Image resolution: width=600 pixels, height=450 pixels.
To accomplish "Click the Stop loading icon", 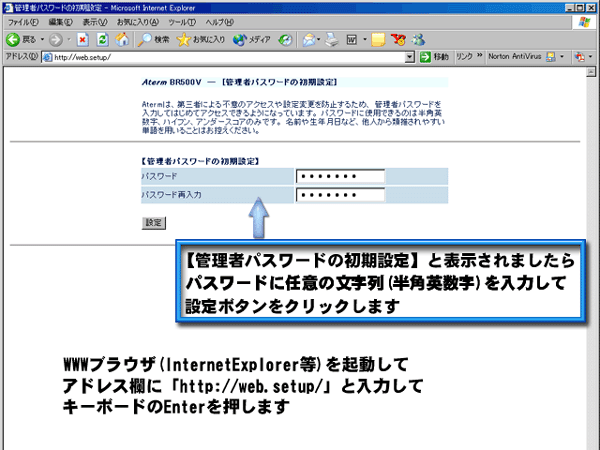I will tap(83, 39).
